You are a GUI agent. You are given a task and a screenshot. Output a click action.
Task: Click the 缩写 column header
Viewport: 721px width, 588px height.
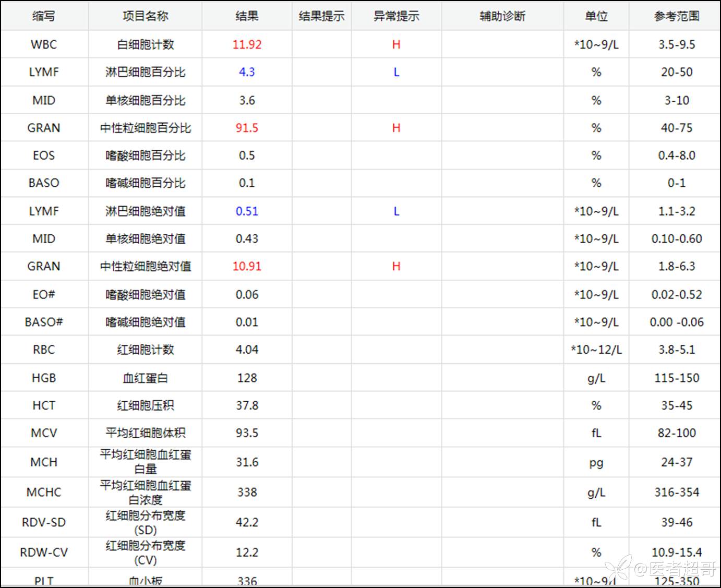(x=43, y=16)
